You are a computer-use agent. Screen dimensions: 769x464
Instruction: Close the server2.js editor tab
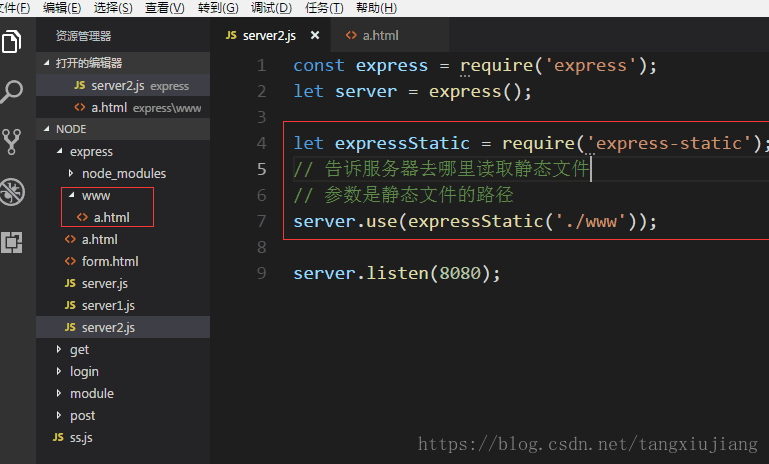coord(315,35)
